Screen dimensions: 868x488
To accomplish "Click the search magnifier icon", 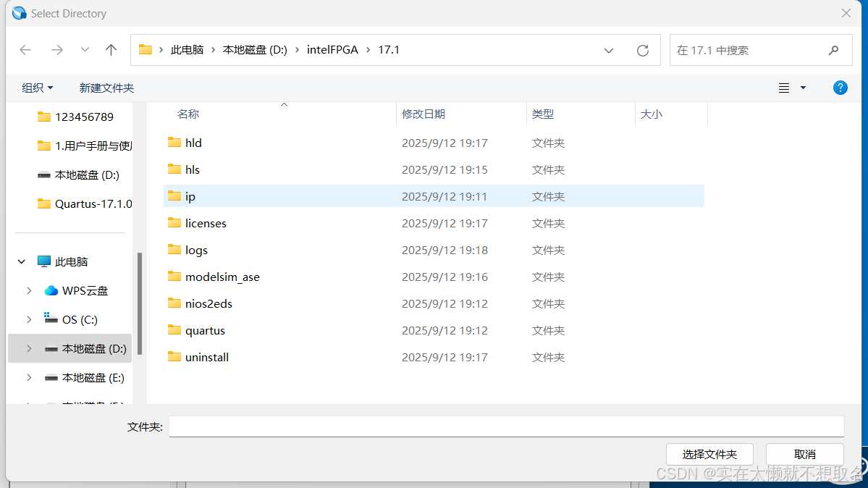I will coord(834,51).
